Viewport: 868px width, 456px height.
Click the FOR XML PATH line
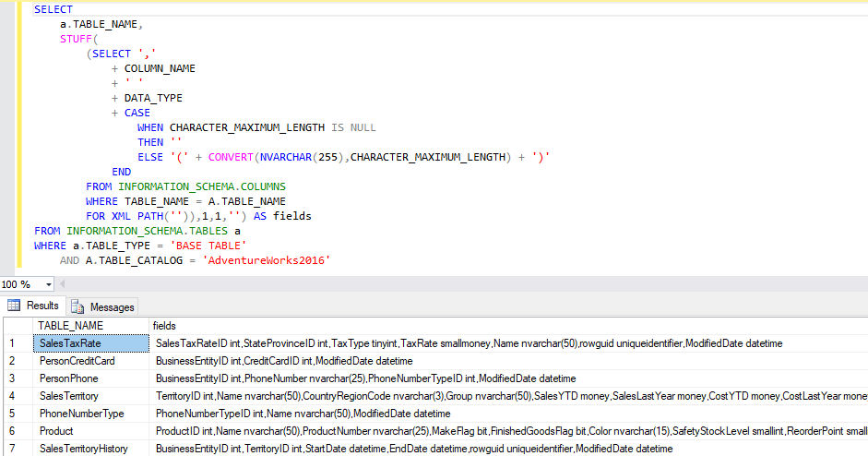point(198,216)
